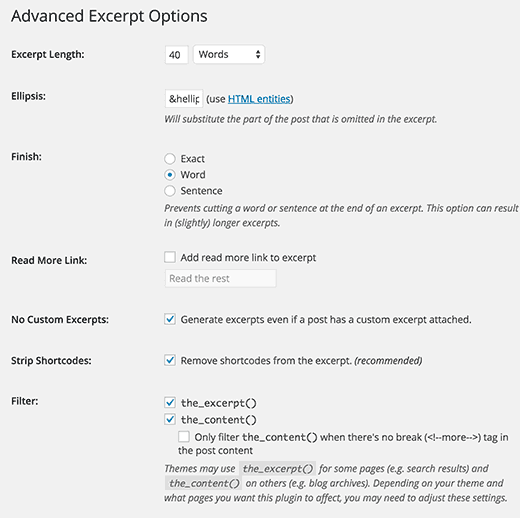Click the Add read more link label
Image resolution: width=520 pixels, height=518 pixels.
(248, 258)
